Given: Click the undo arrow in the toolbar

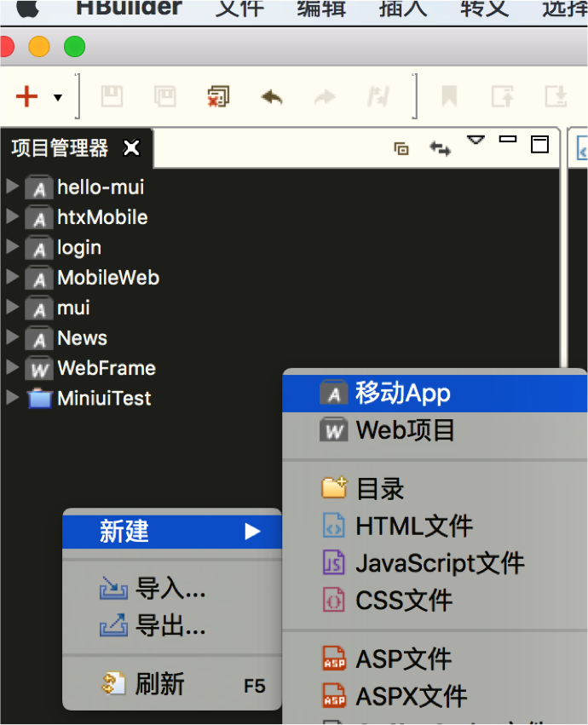Looking at the screenshot, I should click(x=272, y=97).
